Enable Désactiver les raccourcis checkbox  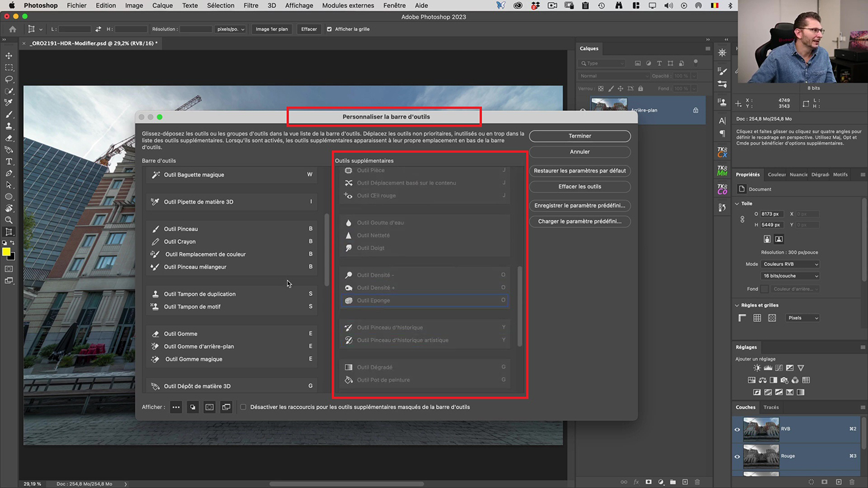[x=244, y=407]
